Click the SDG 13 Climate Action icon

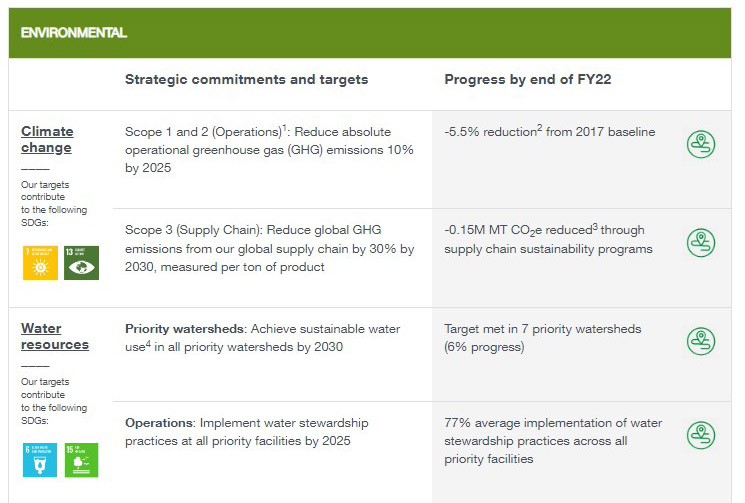pos(81,262)
